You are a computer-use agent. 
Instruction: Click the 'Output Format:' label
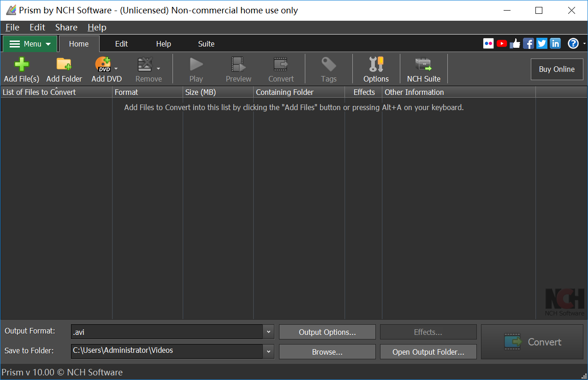[30, 331]
